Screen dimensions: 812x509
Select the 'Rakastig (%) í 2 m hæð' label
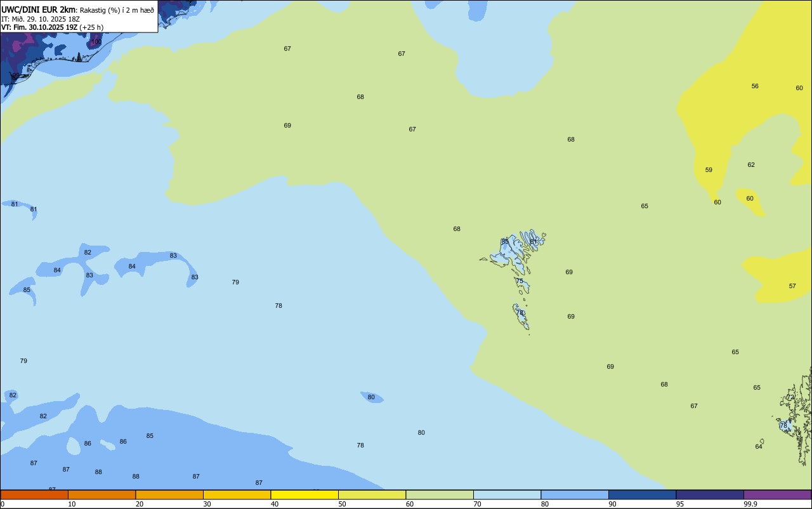pyautogui.click(x=117, y=10)
